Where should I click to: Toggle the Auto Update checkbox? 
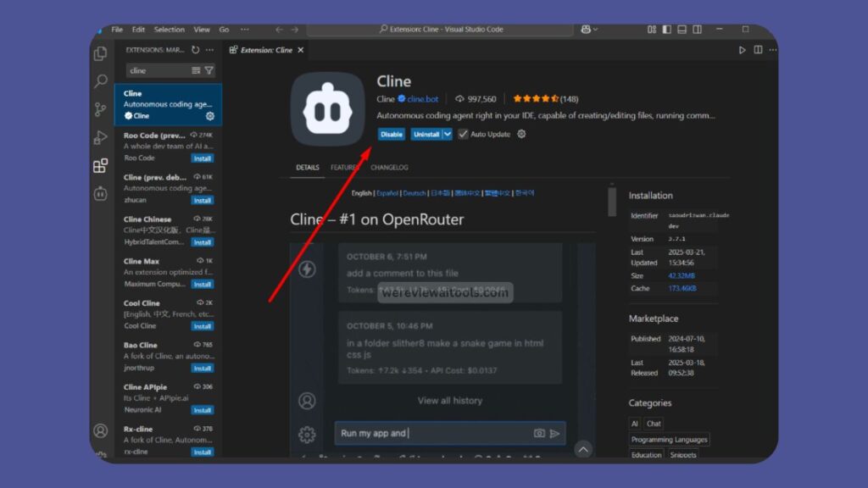coord(463,134)
